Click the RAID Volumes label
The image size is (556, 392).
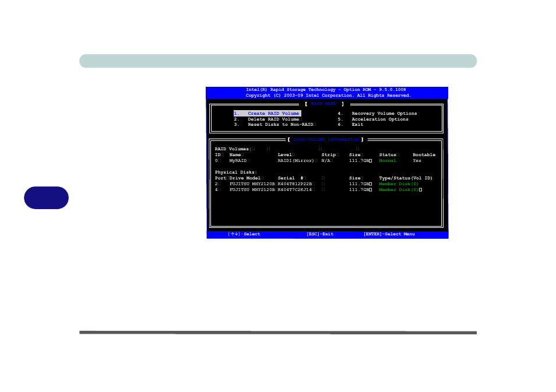pos(233,149)
